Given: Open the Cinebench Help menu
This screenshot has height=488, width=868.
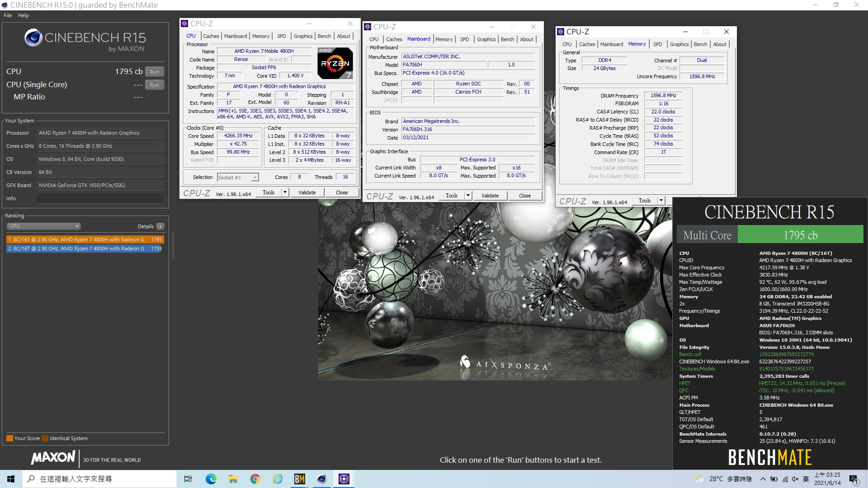Looking at the screenshot, I should [24, 15].
